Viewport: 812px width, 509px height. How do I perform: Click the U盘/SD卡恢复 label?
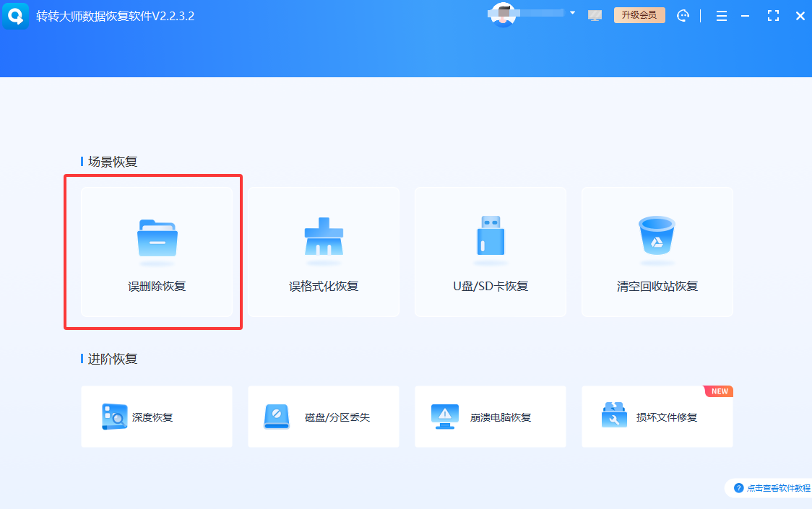[491, 287]
